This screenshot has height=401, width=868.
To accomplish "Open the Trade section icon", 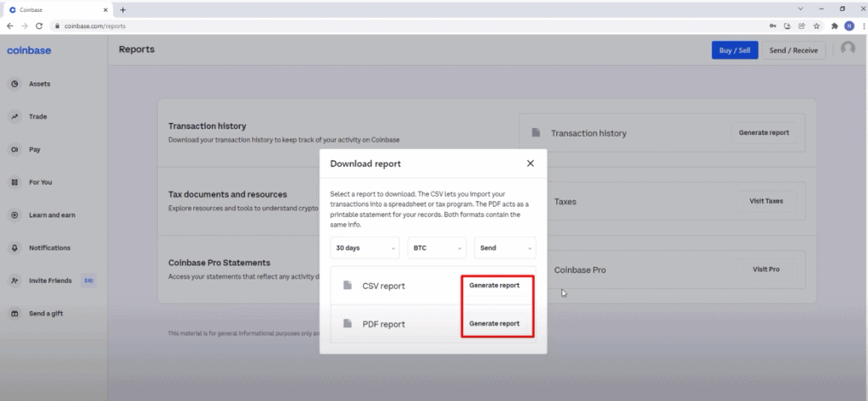I will pyautogui.click(x=14, y=117).
